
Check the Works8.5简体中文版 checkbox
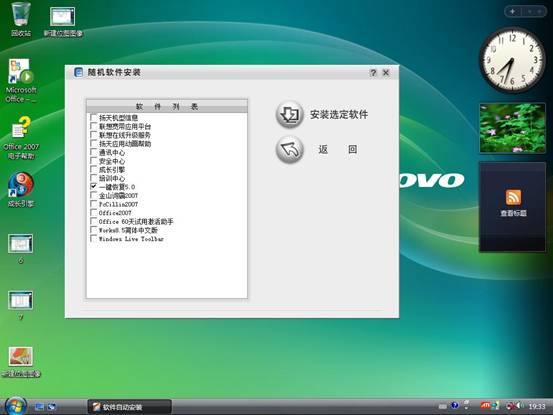pos(93,230)
